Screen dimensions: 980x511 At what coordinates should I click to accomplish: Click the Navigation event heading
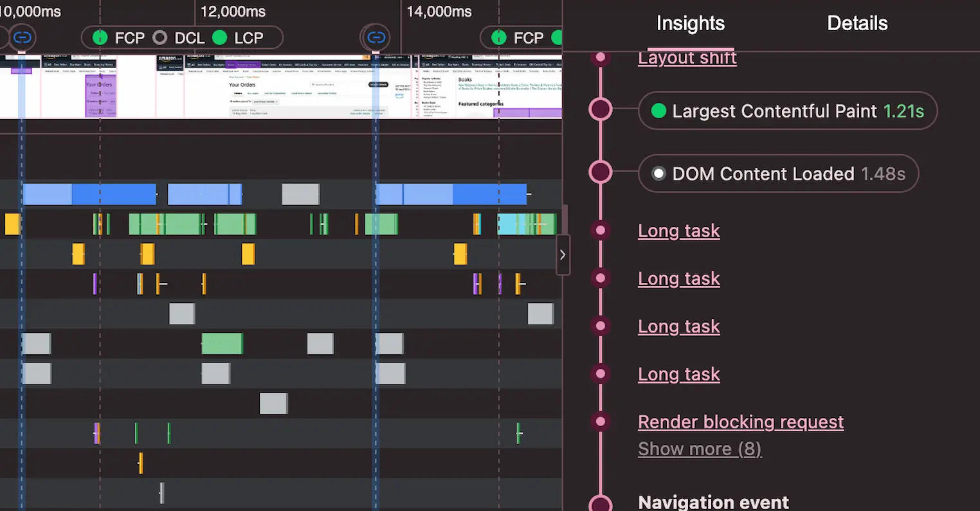pos(713,502)
